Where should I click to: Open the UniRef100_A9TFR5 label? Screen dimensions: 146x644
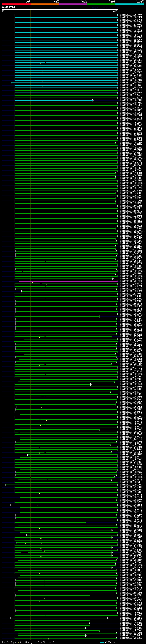(x=131, y=103)
